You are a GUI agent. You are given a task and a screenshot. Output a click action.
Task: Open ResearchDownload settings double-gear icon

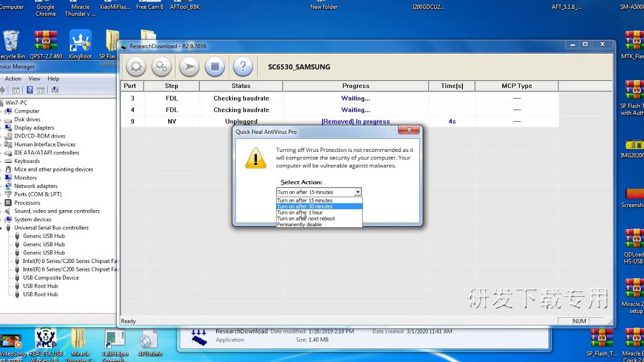162,67
